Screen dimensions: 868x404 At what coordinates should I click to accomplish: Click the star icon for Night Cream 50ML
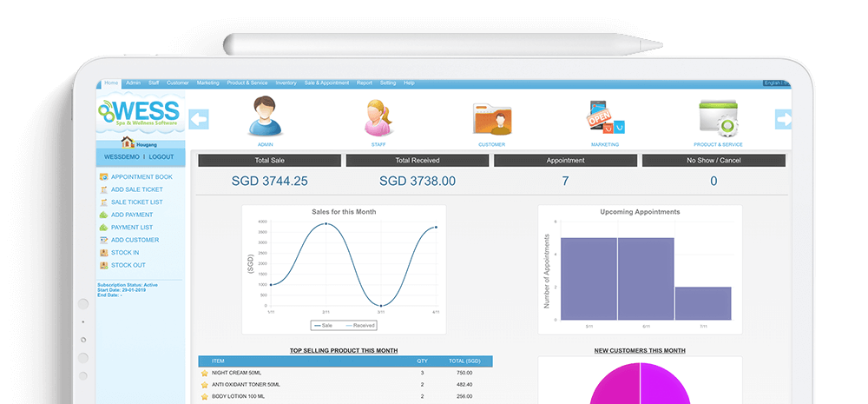click(x=204, y=373)
